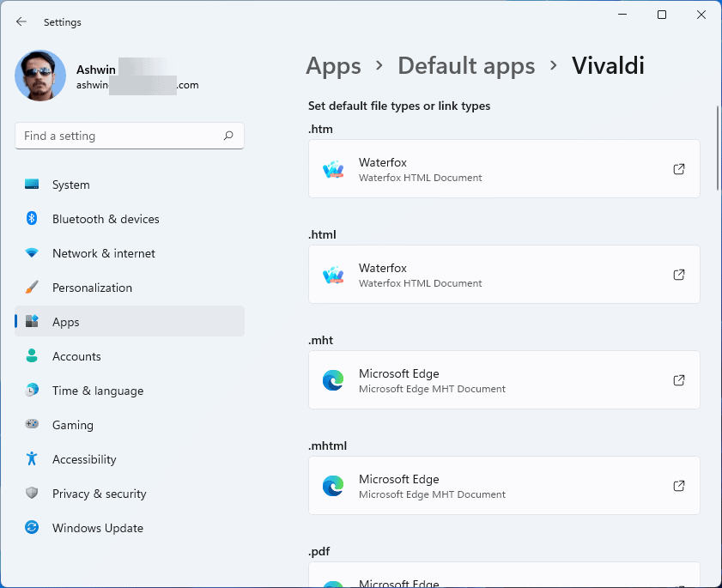Screen dimensions: 722x588
Task: Change the .mhtml default app card
Action: click(504, 485)
